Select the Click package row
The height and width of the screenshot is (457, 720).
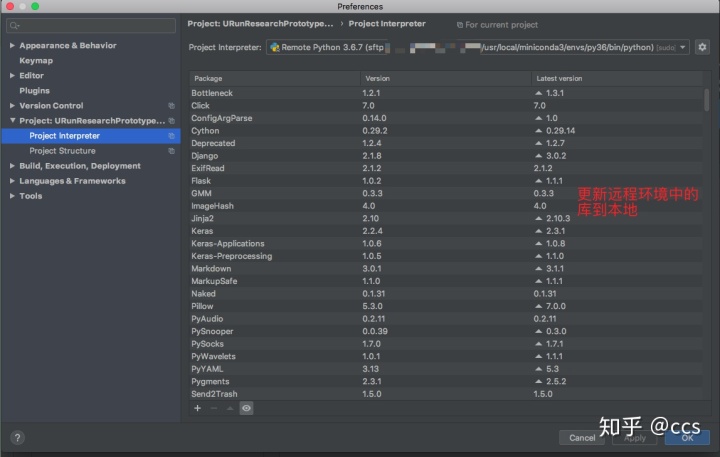pos(446,106)
